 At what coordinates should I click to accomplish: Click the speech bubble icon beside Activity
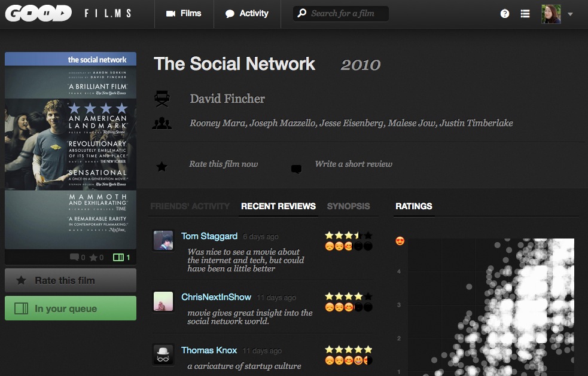click(x=230, y=14)
